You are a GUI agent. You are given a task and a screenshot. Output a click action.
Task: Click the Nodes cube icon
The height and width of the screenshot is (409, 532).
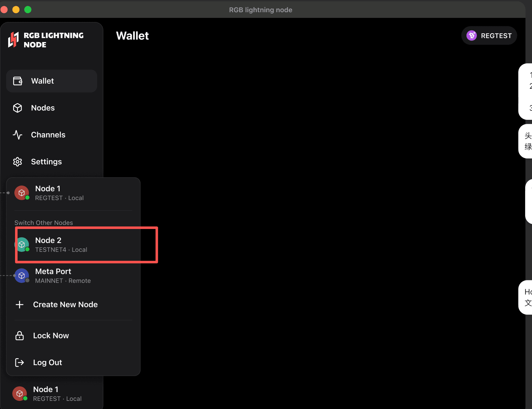[18, 108]
